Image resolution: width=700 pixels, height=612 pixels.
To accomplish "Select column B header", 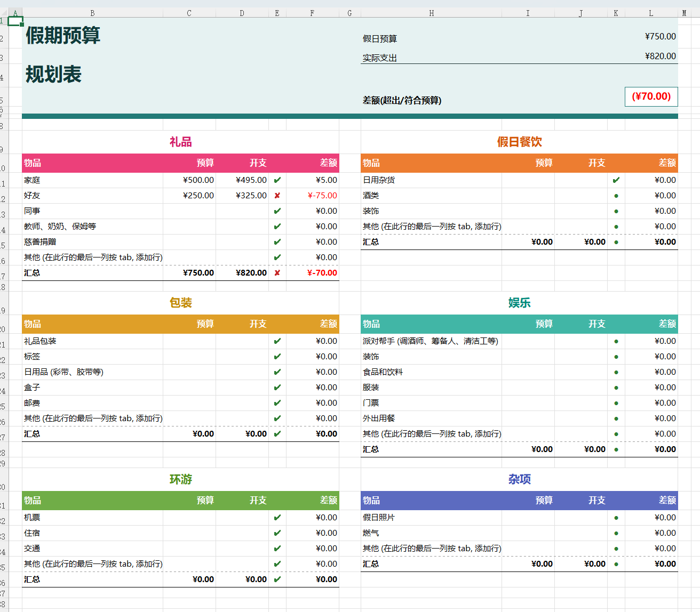I will [92, 13].
